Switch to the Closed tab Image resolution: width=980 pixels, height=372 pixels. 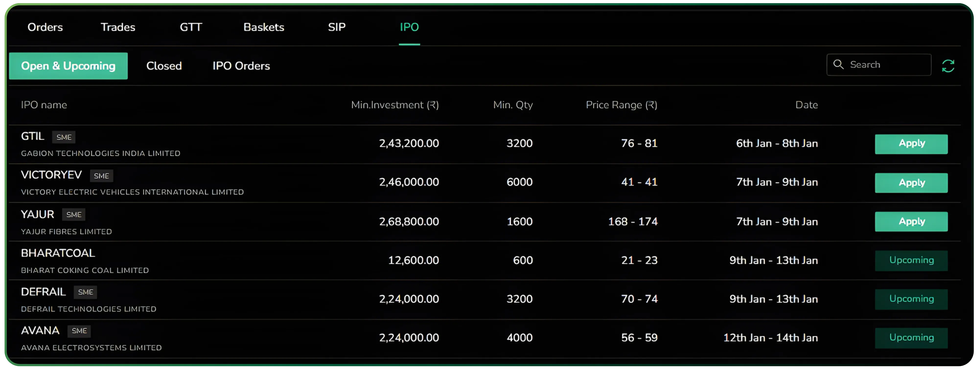coord(164,65)
